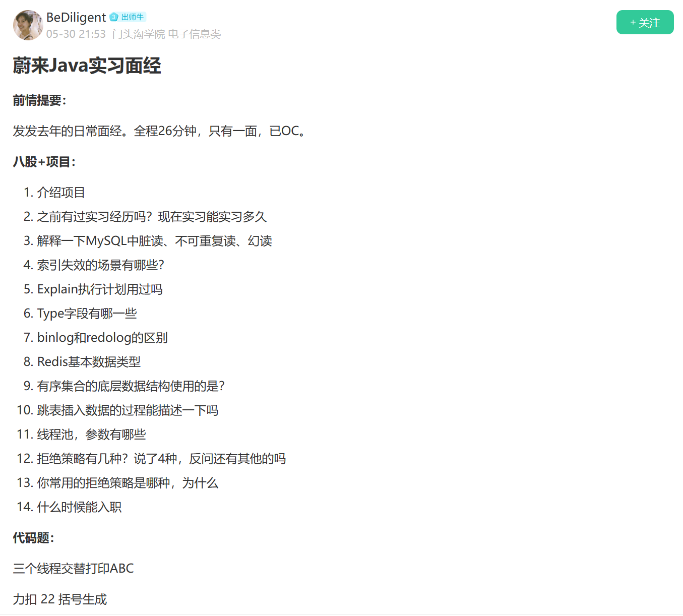683x616 pixels.
Task: Click the +关注 follow button
Action: (x=645, y=22)
